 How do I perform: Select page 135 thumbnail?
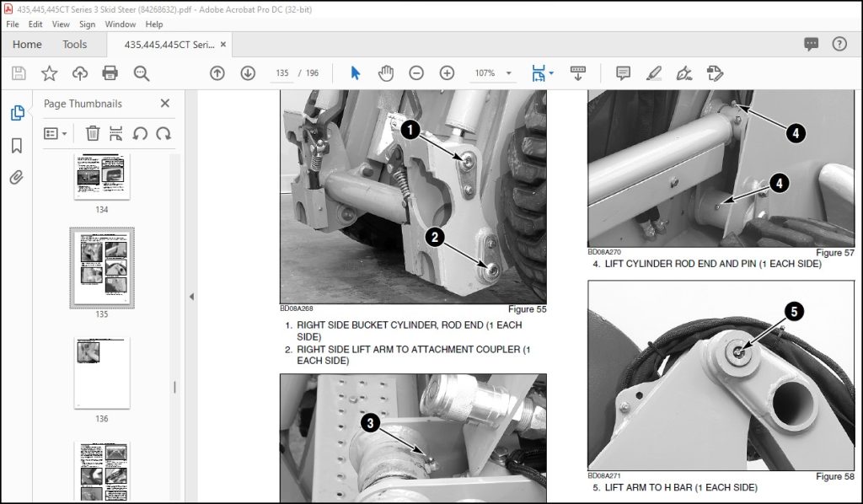pyautogui.click(x=102, y=268)
